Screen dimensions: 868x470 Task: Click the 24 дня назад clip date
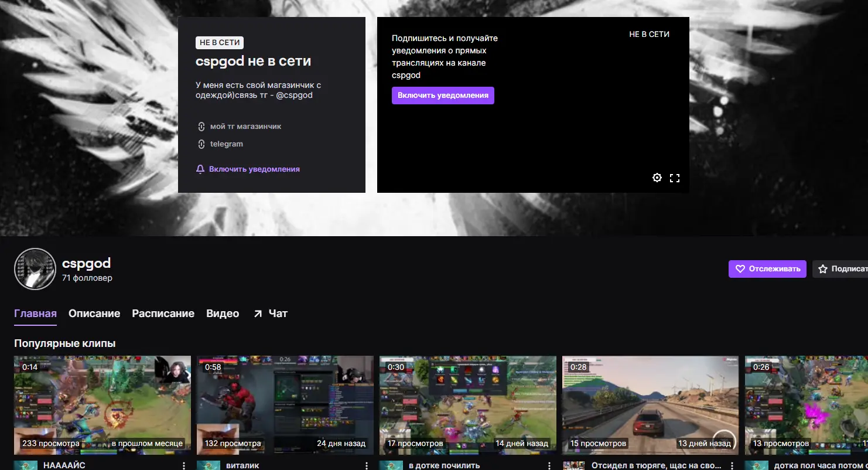pyautogui.click(x=341, y=444)
